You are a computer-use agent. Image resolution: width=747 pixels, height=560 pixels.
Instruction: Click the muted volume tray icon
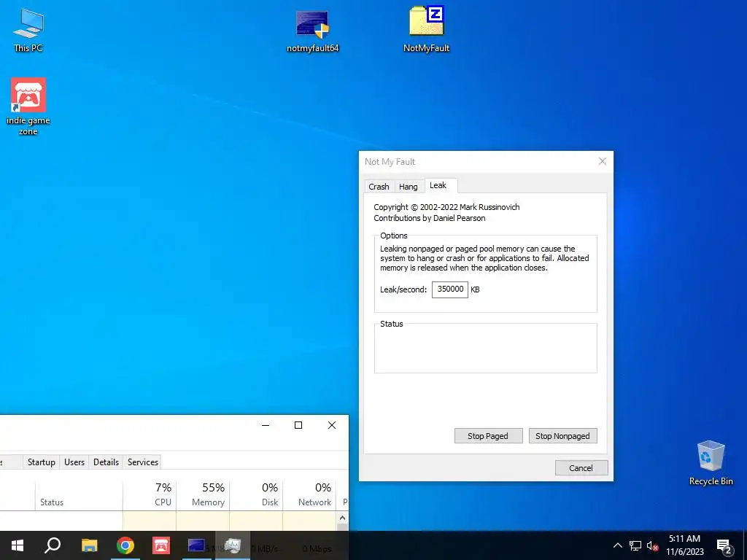point(652,545)
